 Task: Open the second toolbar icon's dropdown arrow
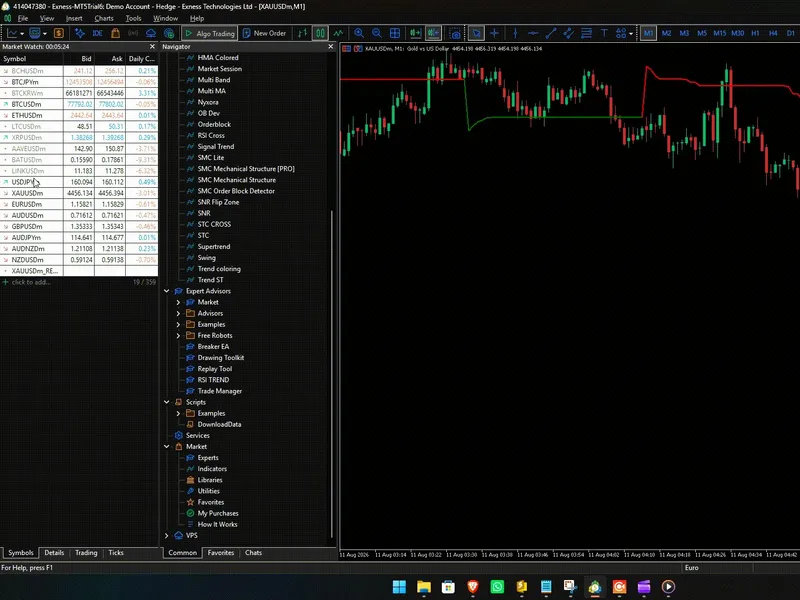[45, 34]
